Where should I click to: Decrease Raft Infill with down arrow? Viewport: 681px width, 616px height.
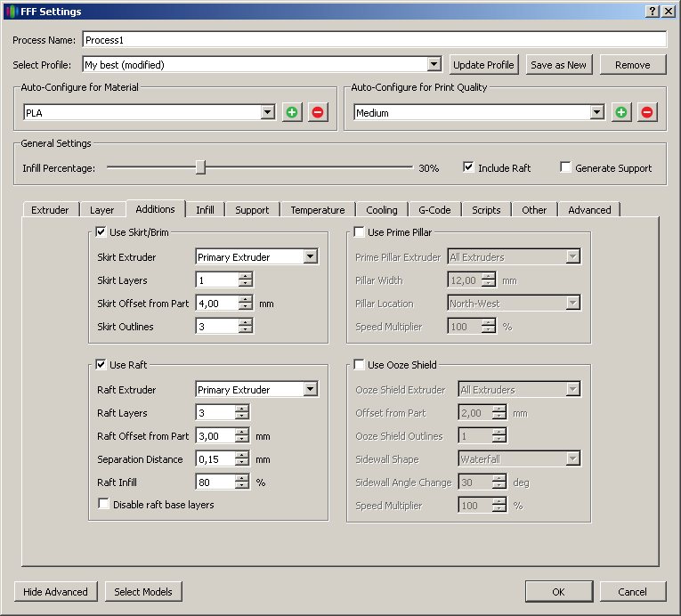(242, 486)
